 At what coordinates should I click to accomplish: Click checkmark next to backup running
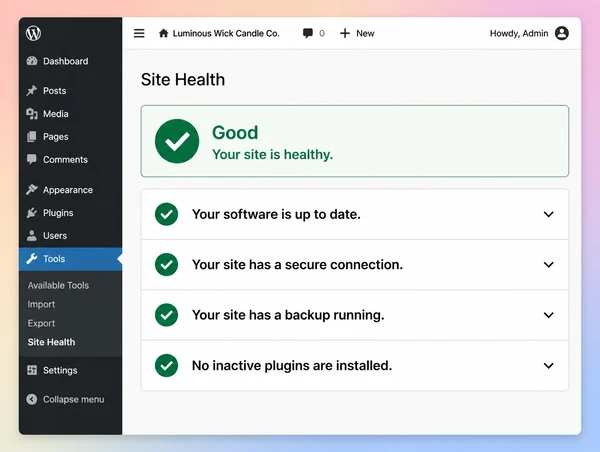[166, 315]
